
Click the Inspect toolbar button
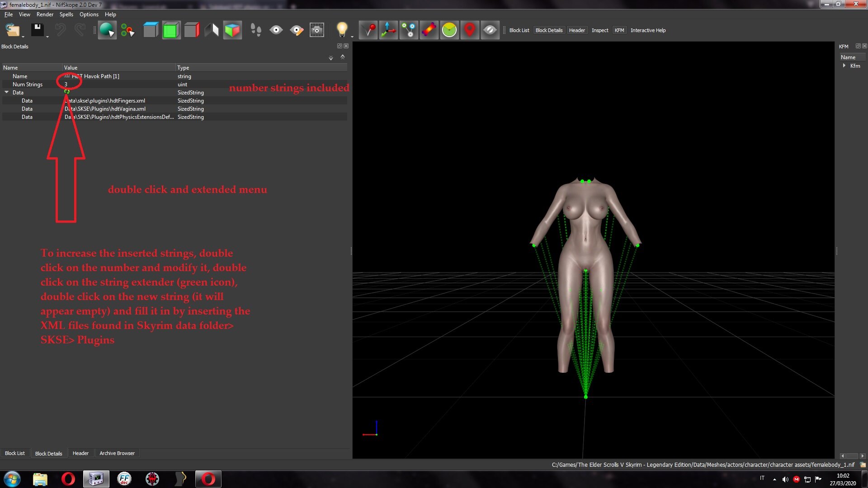[600, 30]
